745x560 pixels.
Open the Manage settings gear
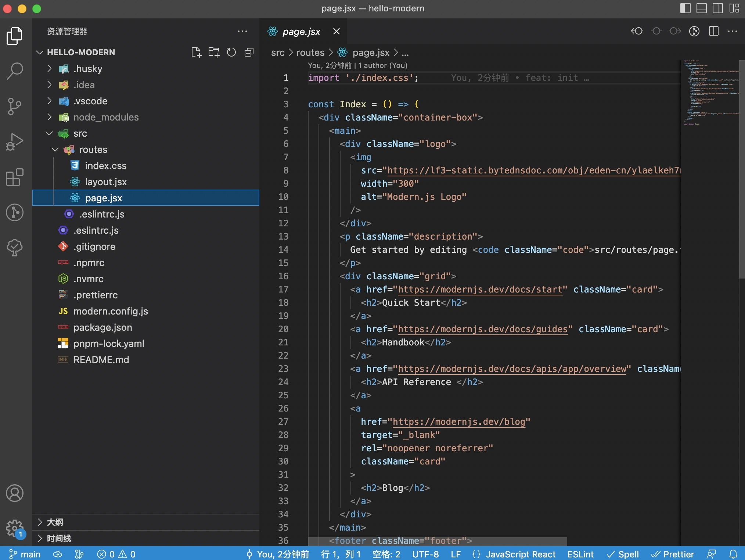click(15, 528)
